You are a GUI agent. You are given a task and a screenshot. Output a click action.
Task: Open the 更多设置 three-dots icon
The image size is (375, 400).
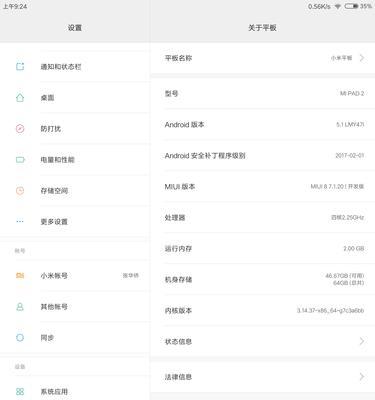point(20,221)
